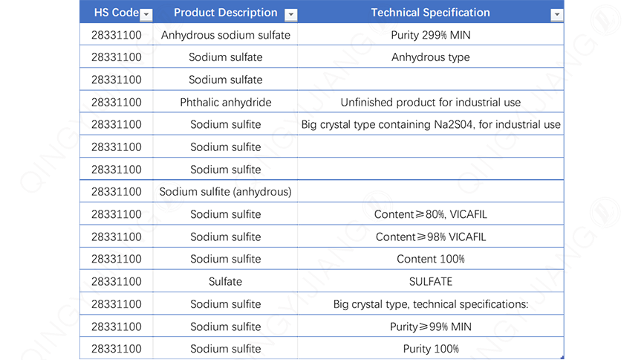The image size is (644, 360).
Task: Click Unfinished product for industrial use cell
Action: (x=430, y=102)
